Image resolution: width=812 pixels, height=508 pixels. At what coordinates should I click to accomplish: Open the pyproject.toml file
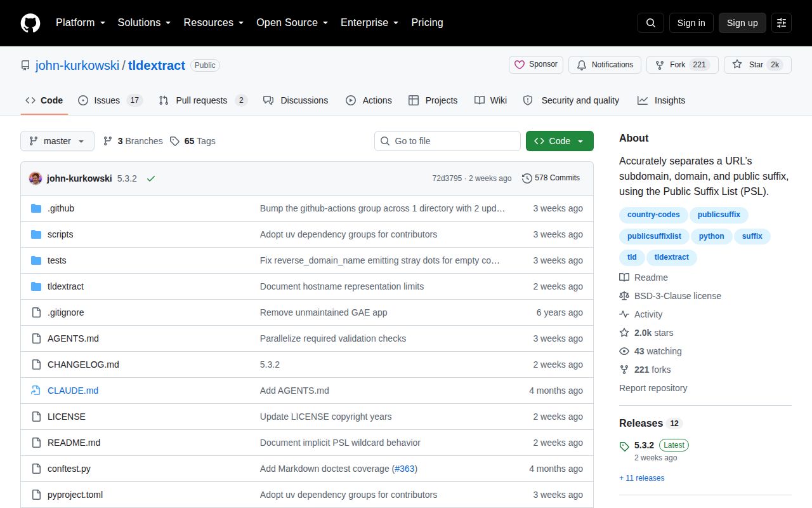pyautogui.click(x=75, y=495)
